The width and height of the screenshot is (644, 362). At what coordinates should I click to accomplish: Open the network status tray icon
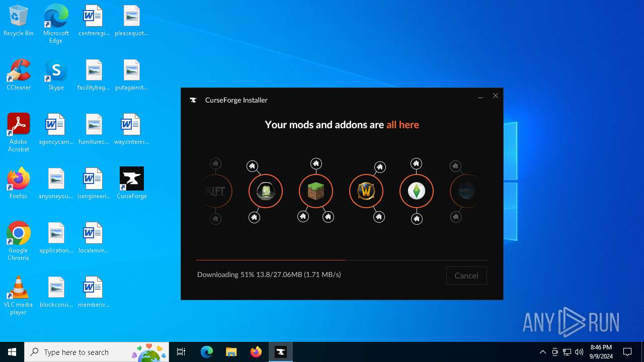pyautogui.click(x=567, y=352)
